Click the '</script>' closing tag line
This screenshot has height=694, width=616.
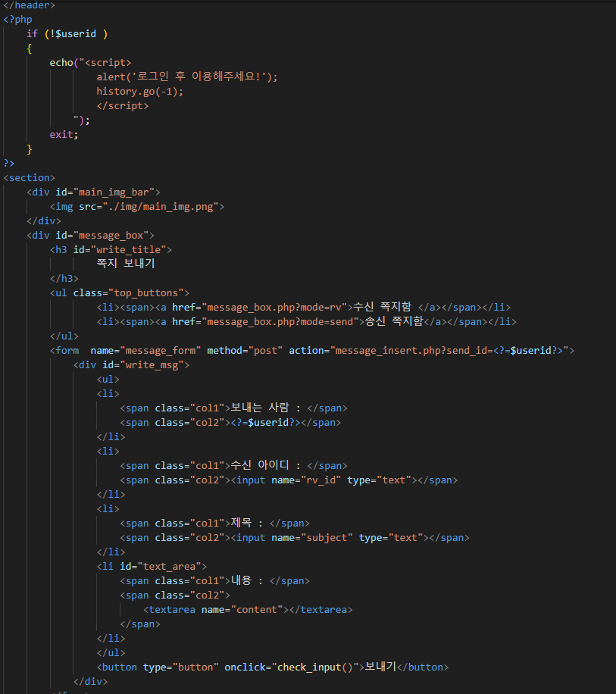123,106
